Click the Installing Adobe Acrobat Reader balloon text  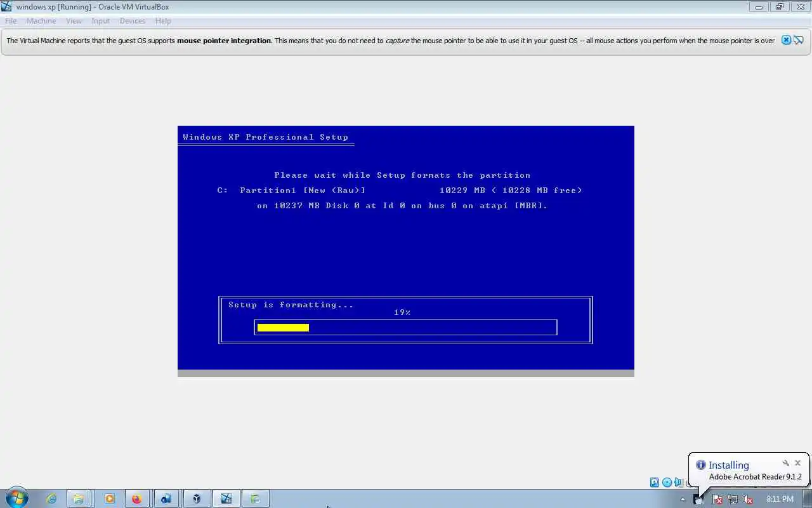point(755,477)
